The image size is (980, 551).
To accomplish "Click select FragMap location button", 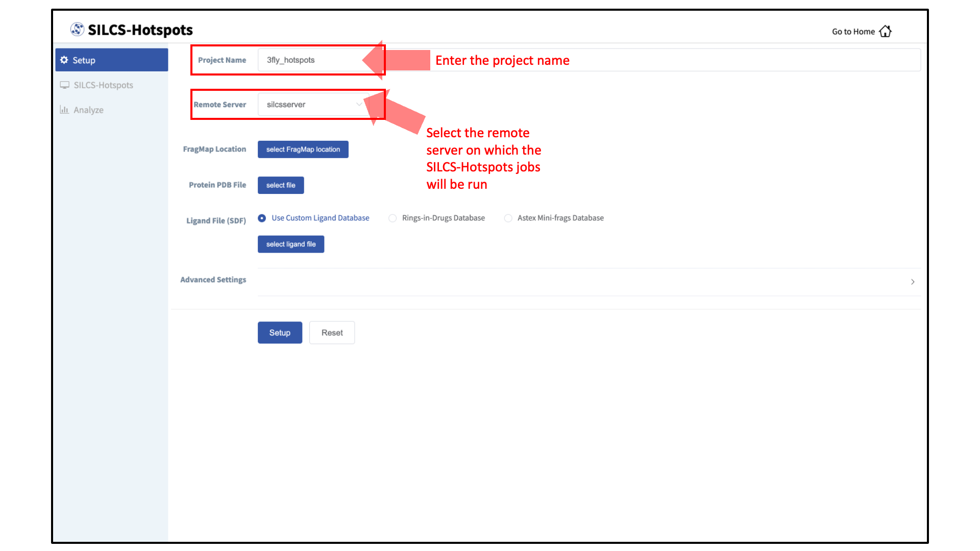I will pyautogui.click(x=303, y=149).
